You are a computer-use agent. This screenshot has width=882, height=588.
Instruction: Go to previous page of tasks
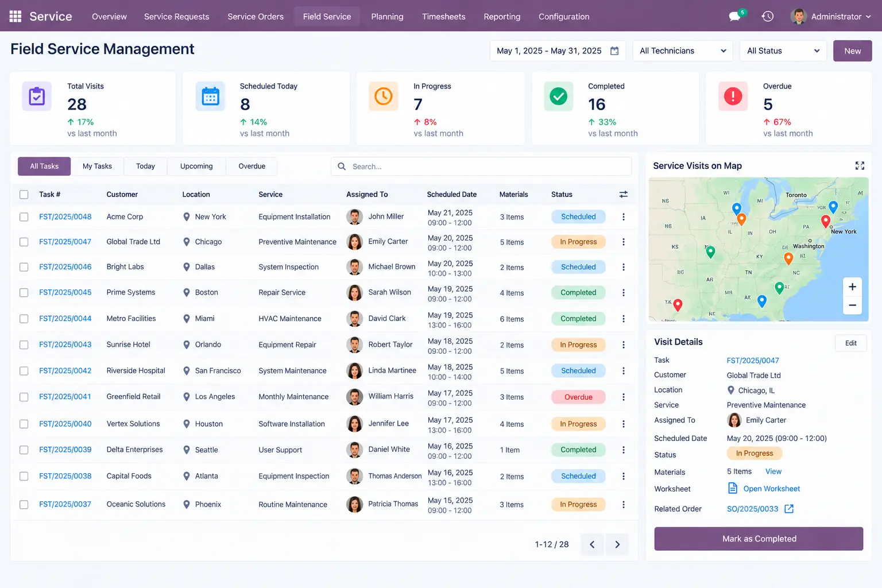[x=592, y=544]
